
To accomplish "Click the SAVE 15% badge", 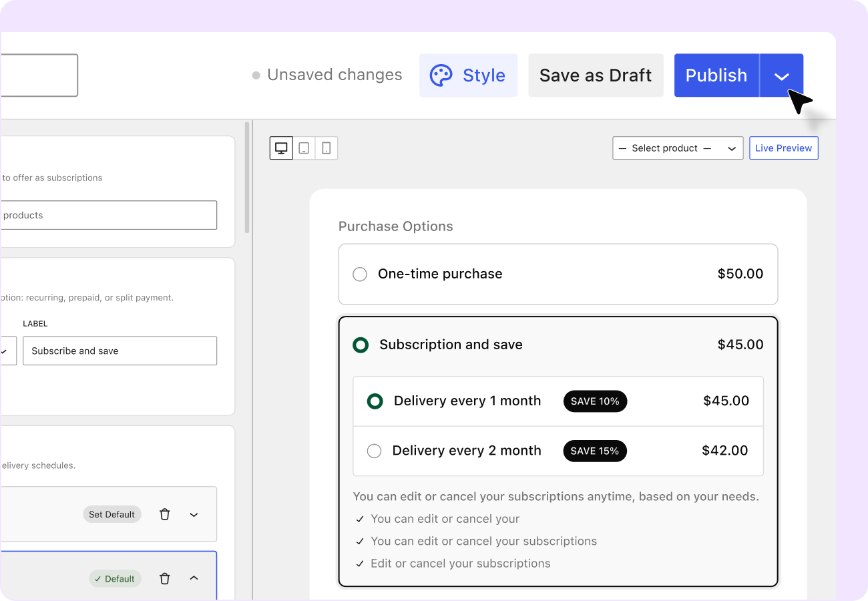I will (x=595, y=451).
